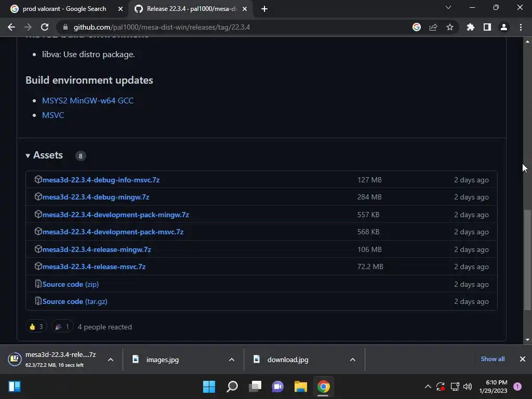Click the forward navigation arrow
The height and width of the screenshot is (399, 532).
click(28, 27)
